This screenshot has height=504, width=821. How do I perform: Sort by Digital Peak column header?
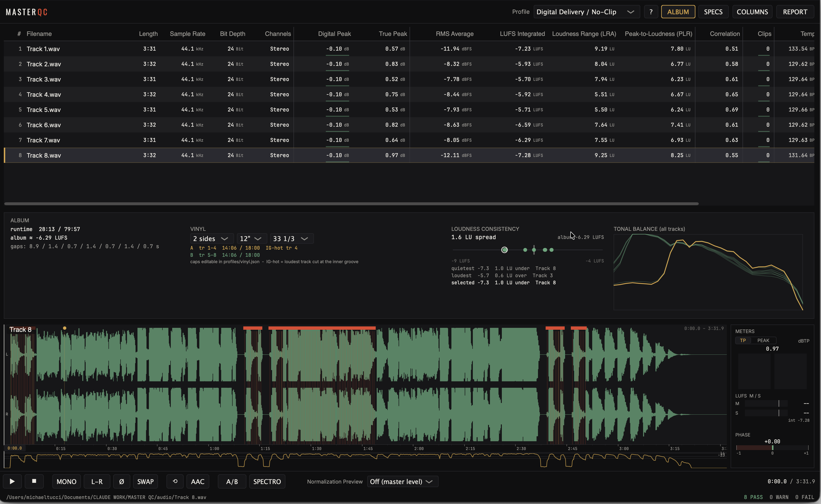[x=334, y=34]
